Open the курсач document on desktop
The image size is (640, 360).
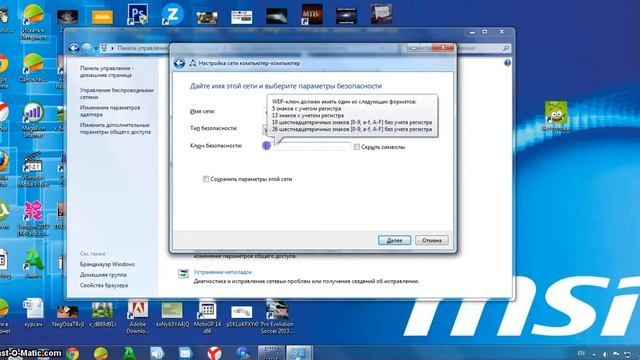pyautogui.click(x=33, y=313)
